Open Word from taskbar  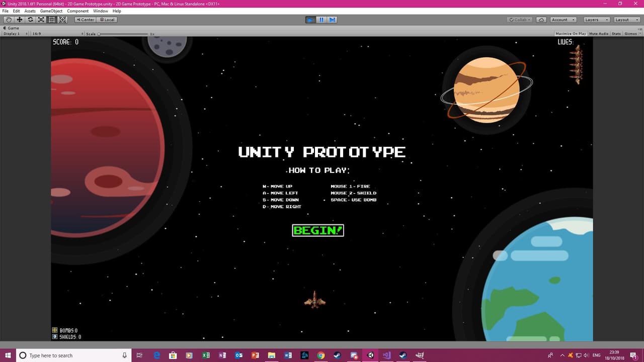click(288, 355)
